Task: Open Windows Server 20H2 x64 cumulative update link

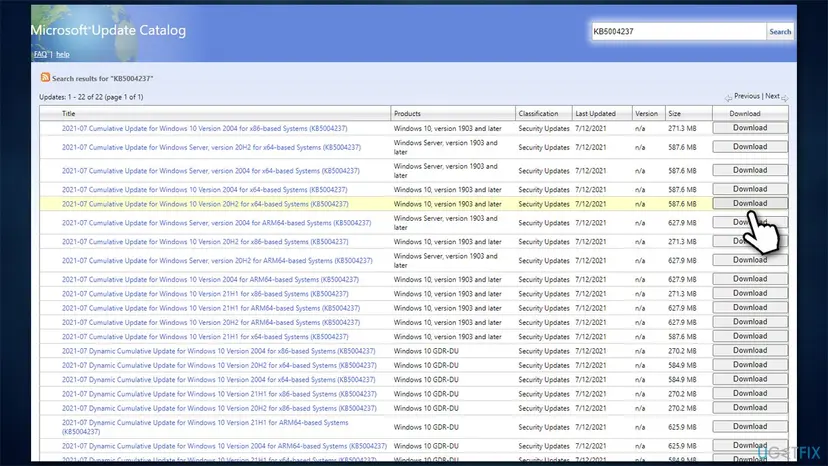Action: pyautogui.click(x=211, y=147)
